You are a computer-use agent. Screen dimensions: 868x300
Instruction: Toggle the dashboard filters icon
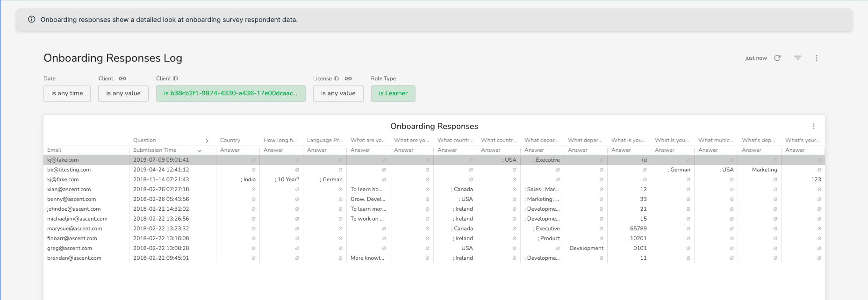point(798,58)
